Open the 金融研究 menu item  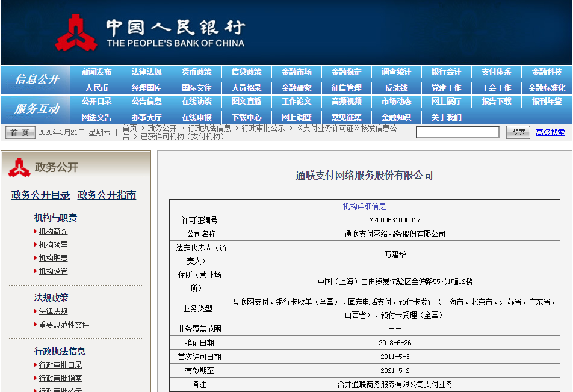coord(296,88)
